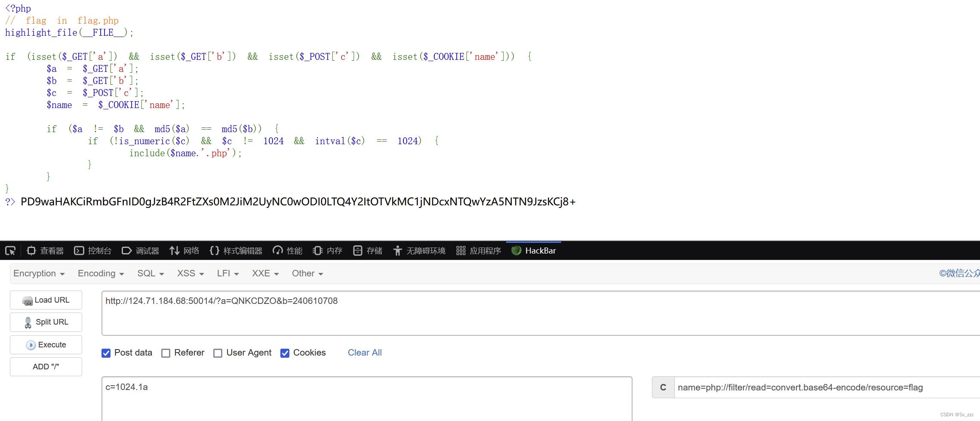Open the Memory (内存) tab
This screenshot has height=421, width=980.
click(x=327, y=251)
